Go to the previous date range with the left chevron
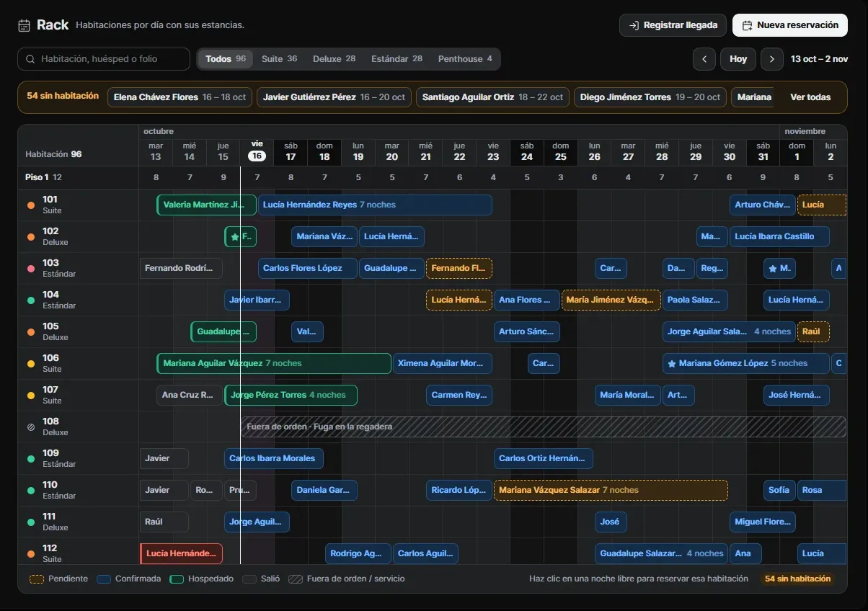Viewport: 868px width, 611px height. (x=704, y=59)
